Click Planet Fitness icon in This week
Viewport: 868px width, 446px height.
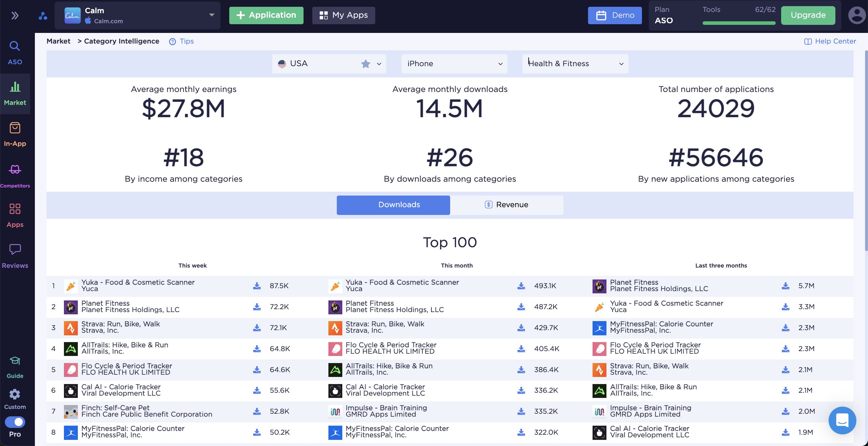[71, 307]
